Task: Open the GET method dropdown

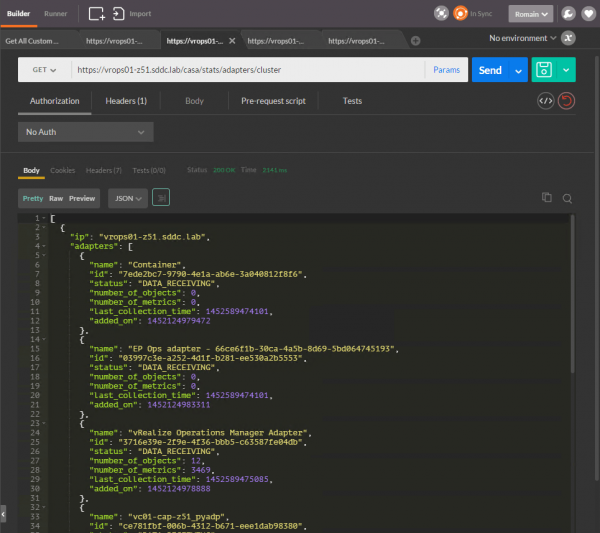Action: pos(44,70)
